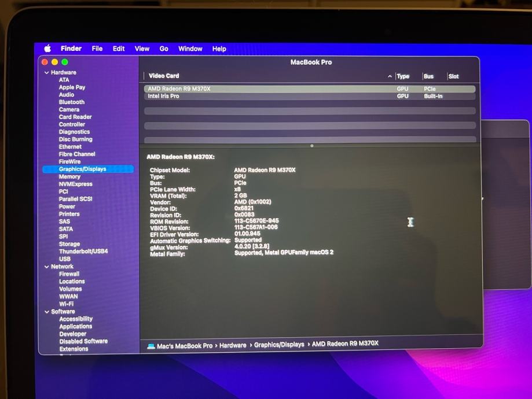Select WWAN under Network
This screenshot has height=399, width=532.
(68, 296)
